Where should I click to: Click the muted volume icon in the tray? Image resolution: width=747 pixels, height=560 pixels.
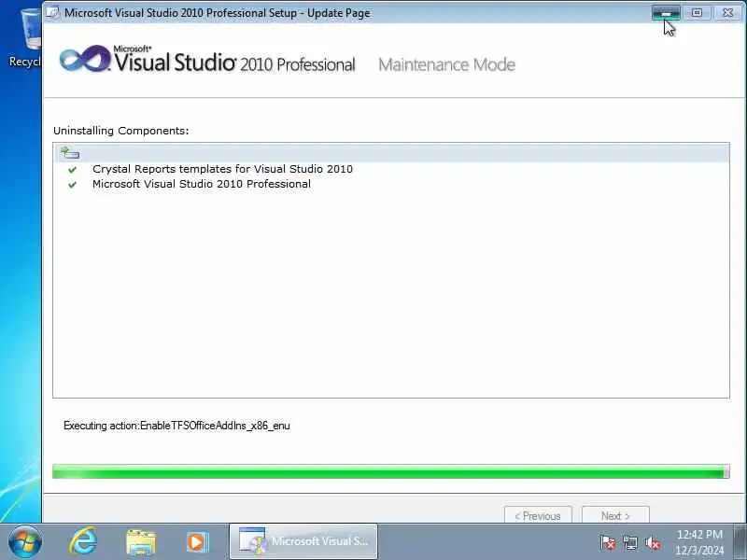(653, 542)
